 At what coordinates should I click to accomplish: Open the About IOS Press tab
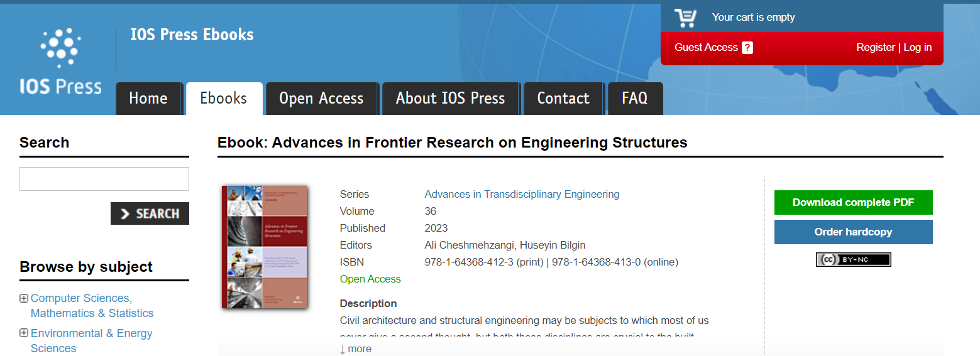tap(450, 99)
